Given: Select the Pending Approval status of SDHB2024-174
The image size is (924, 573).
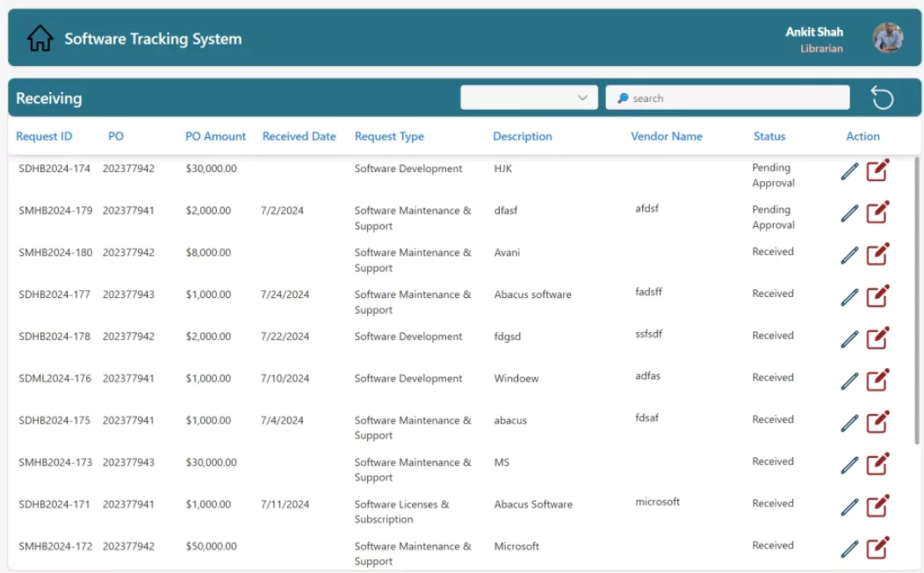Looking at the screenshot, I should 772,175.
